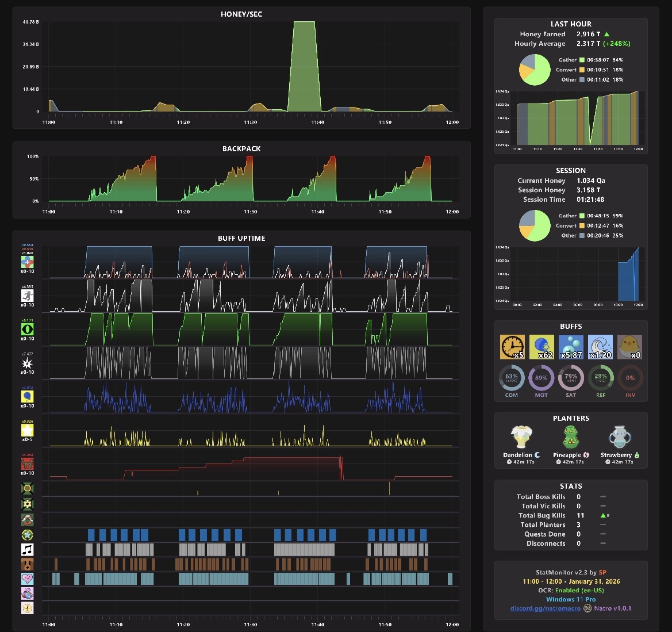Click the red-blue clover boost icon

(28, 262)
